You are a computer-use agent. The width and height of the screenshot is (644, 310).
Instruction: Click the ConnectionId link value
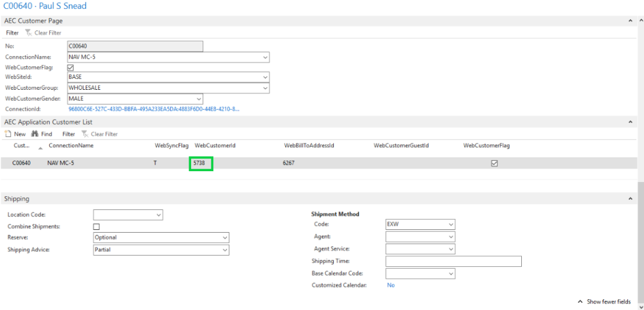point(153,110)
